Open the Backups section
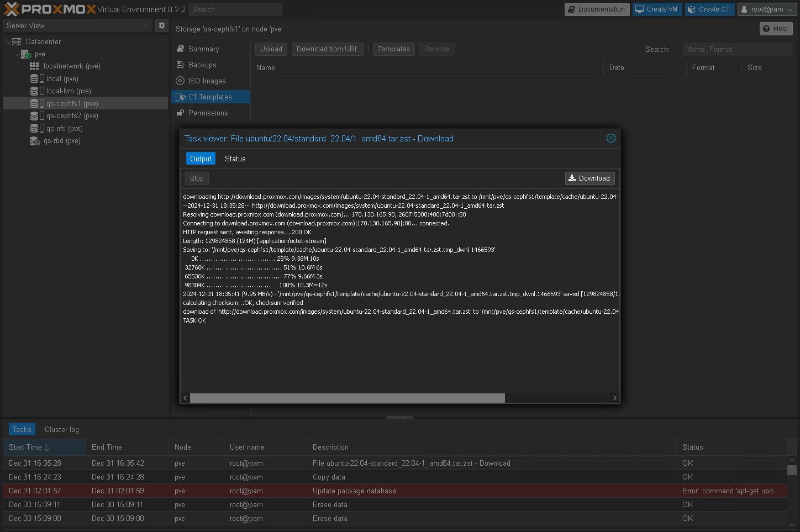Viewport: 800px width, 532px height. tap(202, 65)
